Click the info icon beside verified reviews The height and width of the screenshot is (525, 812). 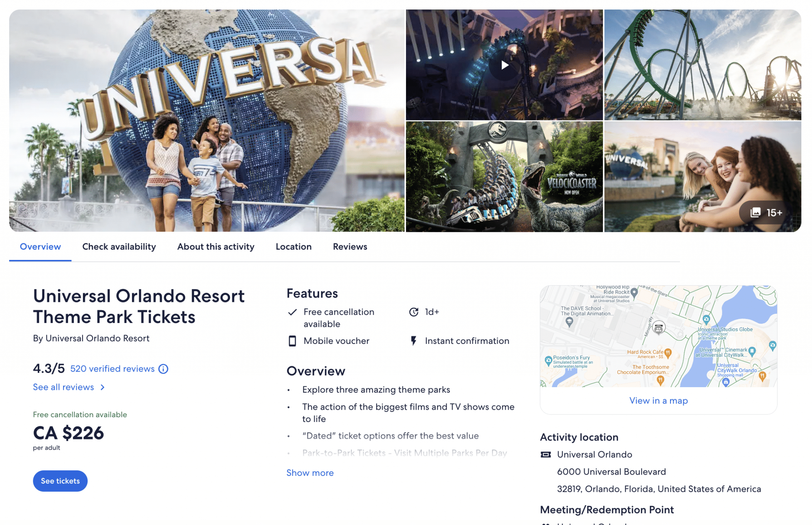[163, 369]
